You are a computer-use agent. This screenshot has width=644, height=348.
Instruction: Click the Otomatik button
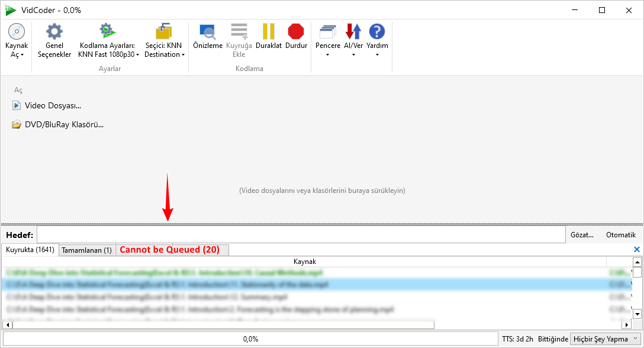620,235
